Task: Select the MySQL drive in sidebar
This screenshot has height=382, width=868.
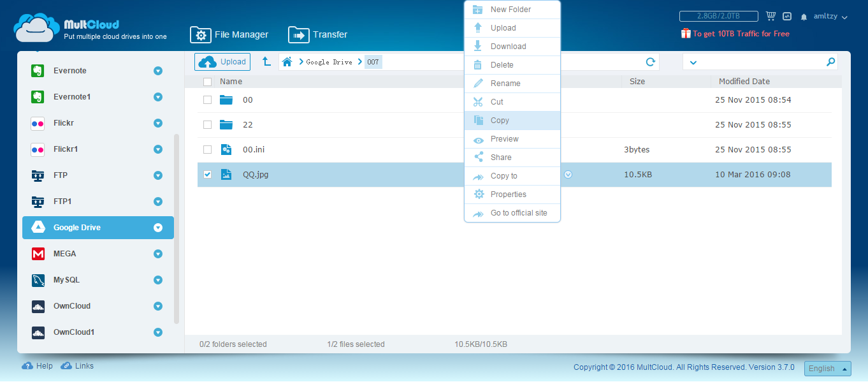Action: 98,280
